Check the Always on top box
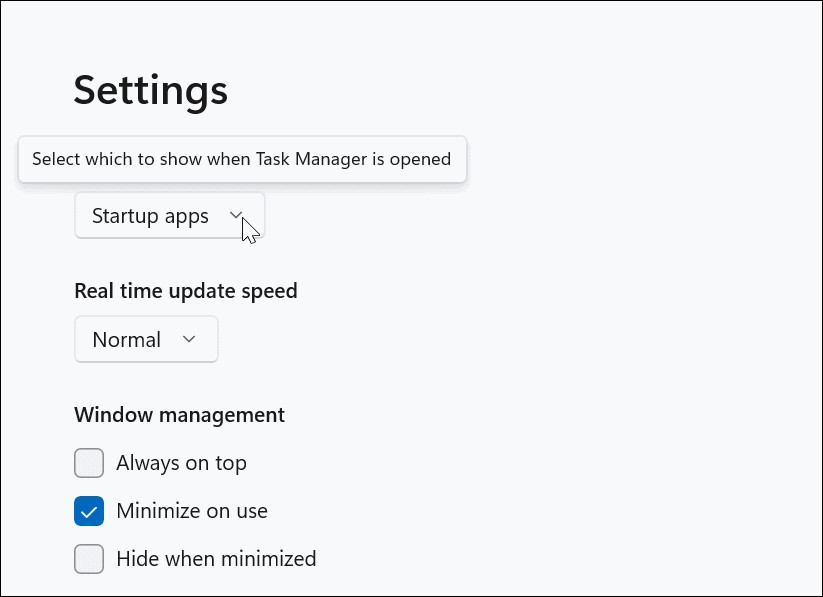 tap(89, 463)
